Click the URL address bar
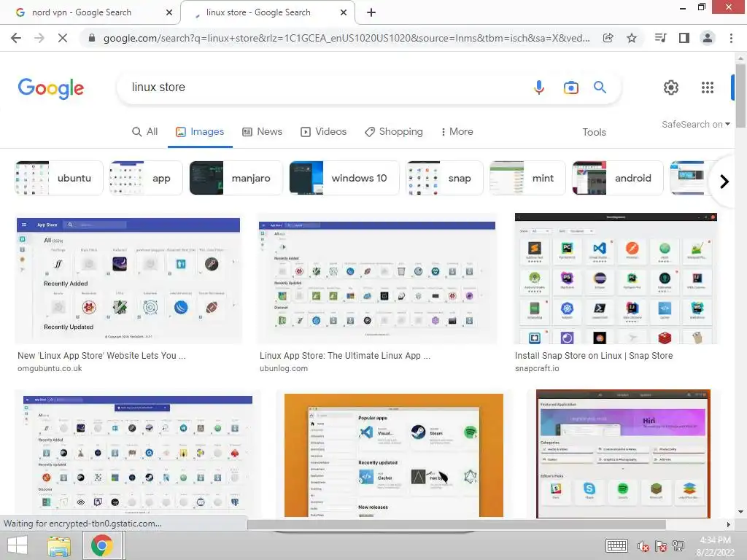The height and width of the screenshot is (560, 747). pyautogui.click(x=347, y=38)
